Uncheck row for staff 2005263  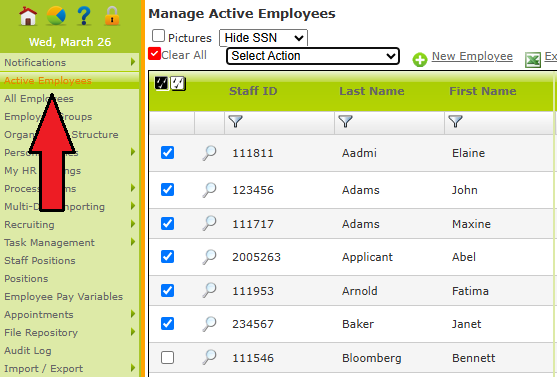click(x=167, y=256)
